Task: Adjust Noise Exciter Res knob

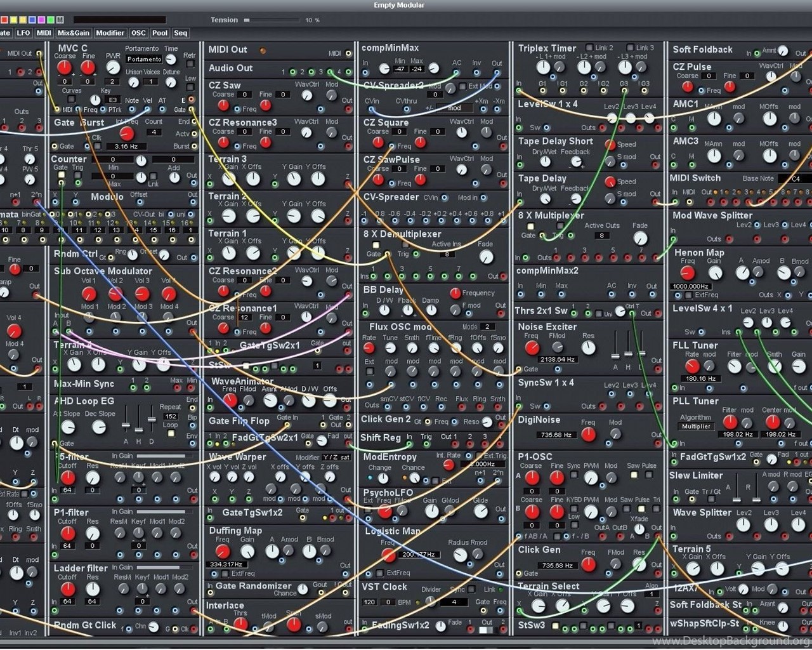Action: click(x=589, y=348)
